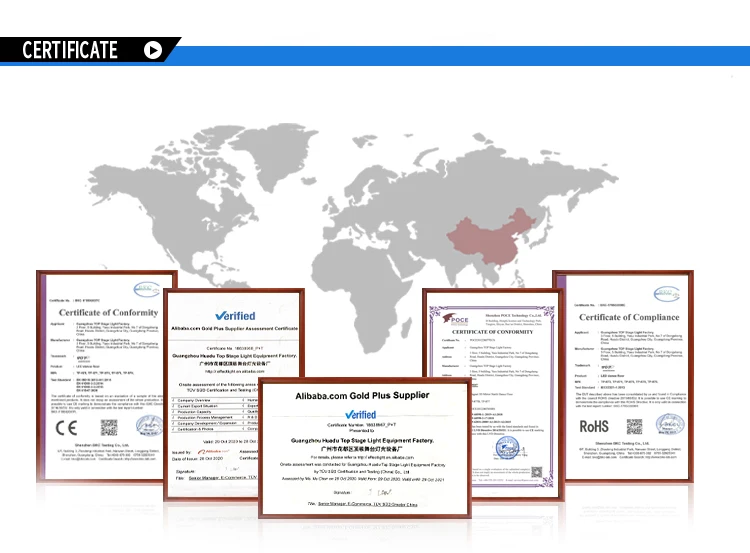Click the QR code beside the RoHS mark
Image resolution: width=750 pixels, height=553 pixels.
[x=635, y=426]
